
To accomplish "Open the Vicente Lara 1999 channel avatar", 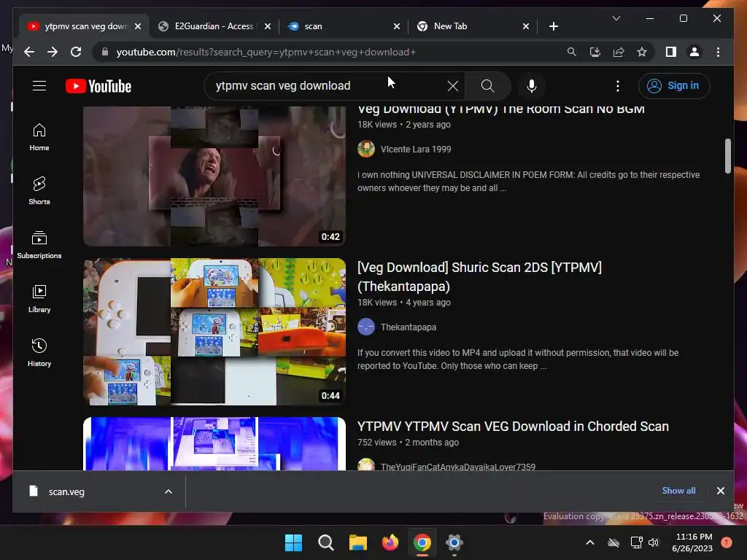I will [366, 149].
